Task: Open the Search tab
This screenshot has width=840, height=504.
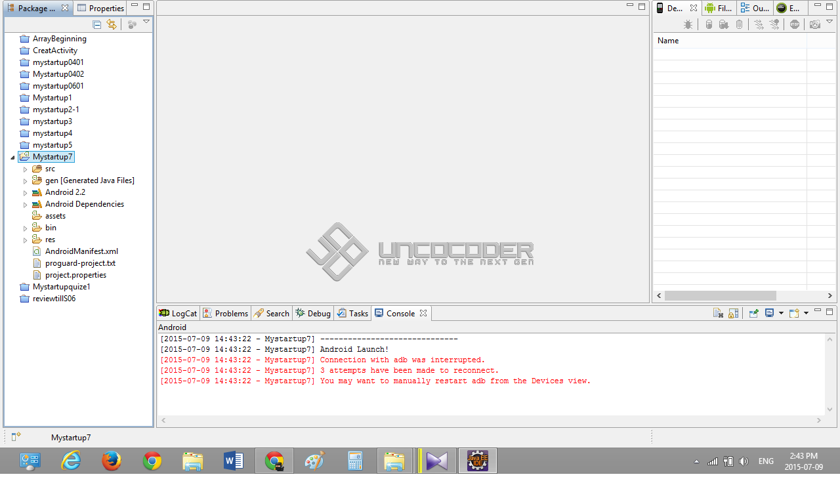Action: tap(272, 313)
